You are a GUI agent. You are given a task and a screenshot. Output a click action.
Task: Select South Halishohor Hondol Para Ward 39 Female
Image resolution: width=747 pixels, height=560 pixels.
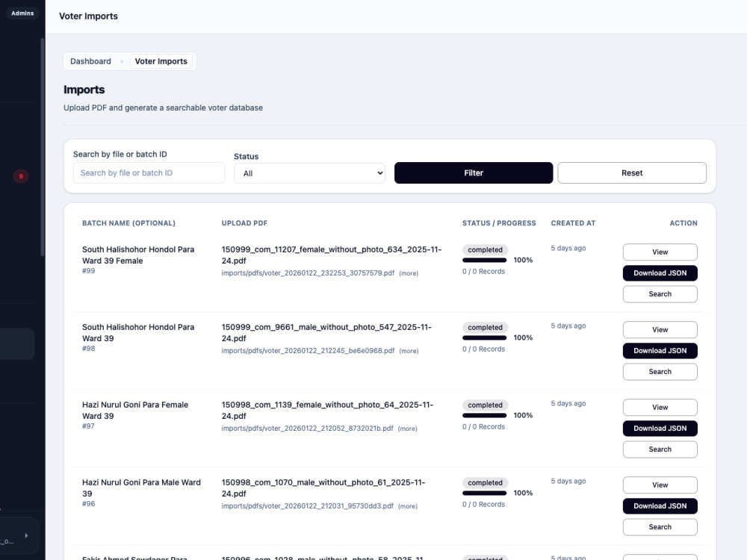pos(138,255)
